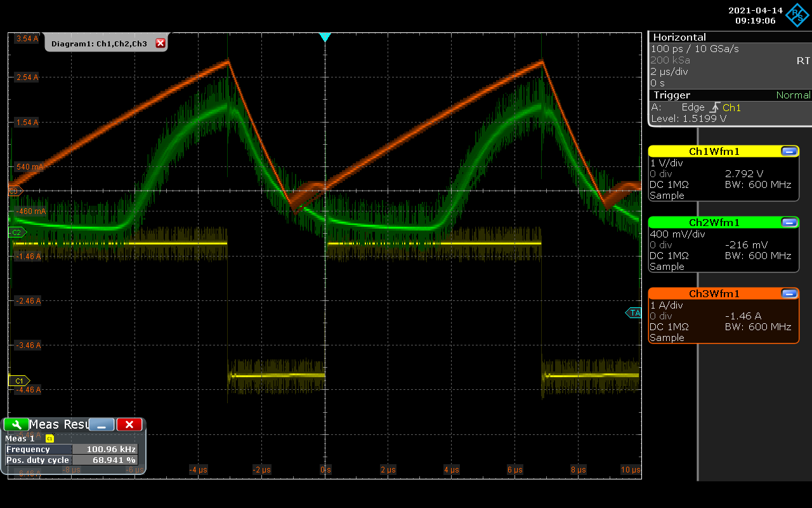Click the Ch1 offset value 2.792 V
Image resolution: width=812 pixels, height=508 pixels.
tap(743, 173)
